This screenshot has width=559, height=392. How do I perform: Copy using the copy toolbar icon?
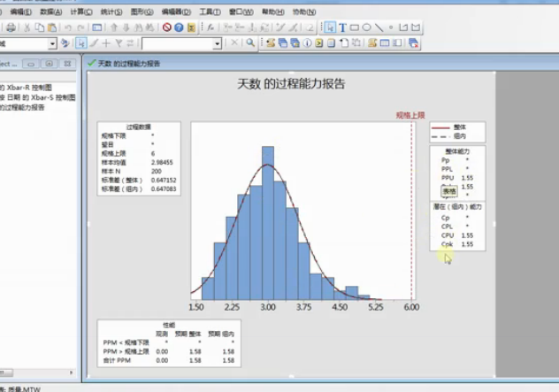click(39, 27)
